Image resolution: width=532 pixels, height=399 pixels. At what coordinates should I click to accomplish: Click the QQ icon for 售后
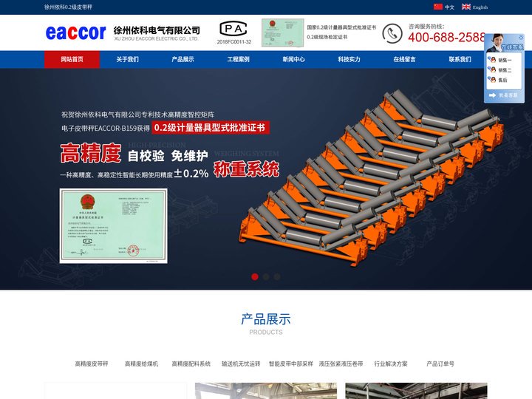(493, 80)
